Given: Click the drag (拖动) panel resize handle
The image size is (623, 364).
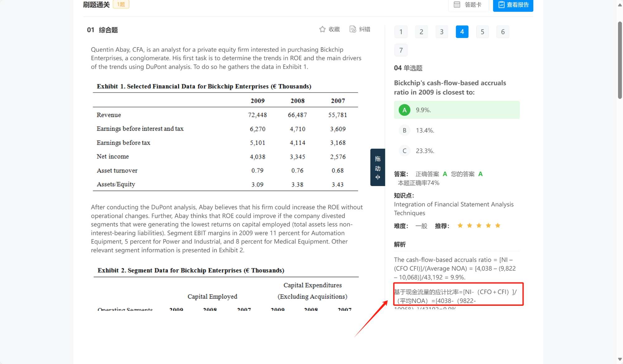Looking at the screenshot, I should pos(378,167).
